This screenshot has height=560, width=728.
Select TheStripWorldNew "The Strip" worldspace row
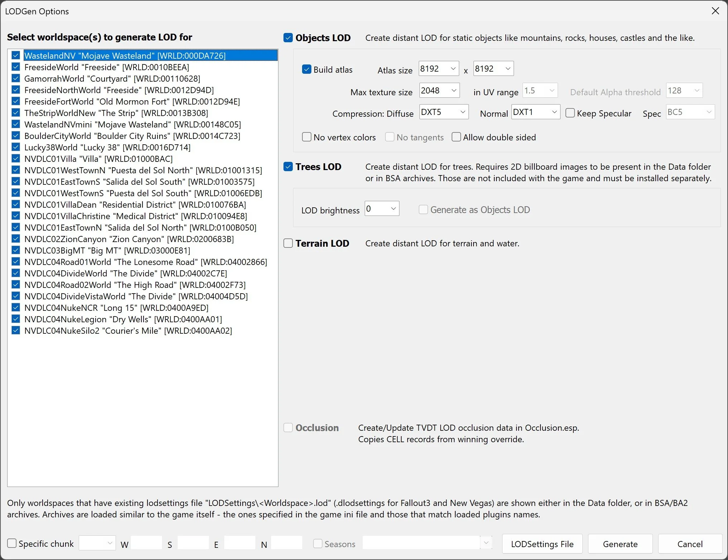(x=116, y=113)
